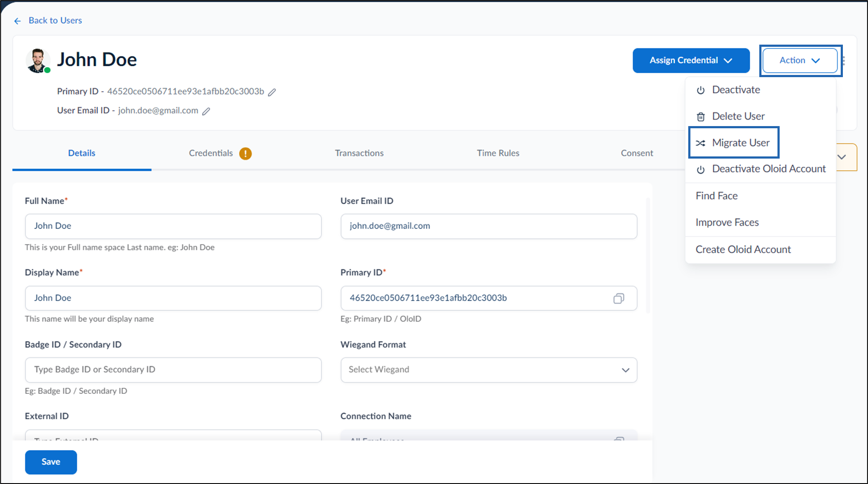Screen dimensions: 868x484
Task: Choose Delete User in the menu
Action: coord(760,116)
